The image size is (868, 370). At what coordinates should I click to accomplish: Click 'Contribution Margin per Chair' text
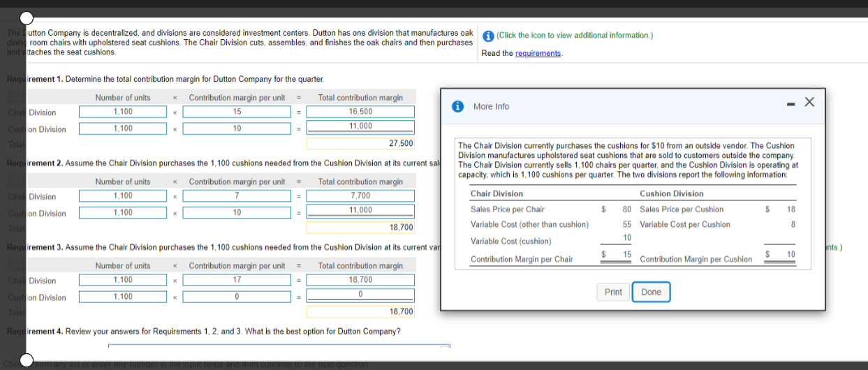[x=522, y=260]
